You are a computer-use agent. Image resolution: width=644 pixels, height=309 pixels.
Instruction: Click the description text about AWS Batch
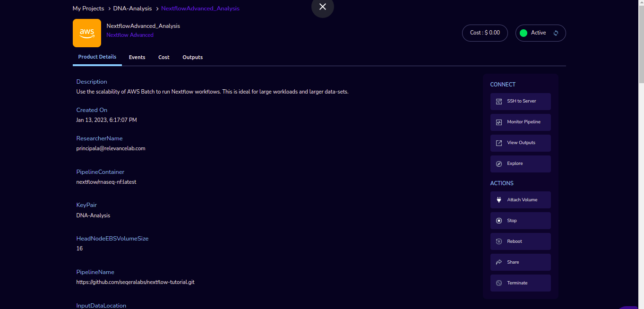click(212, 92)
